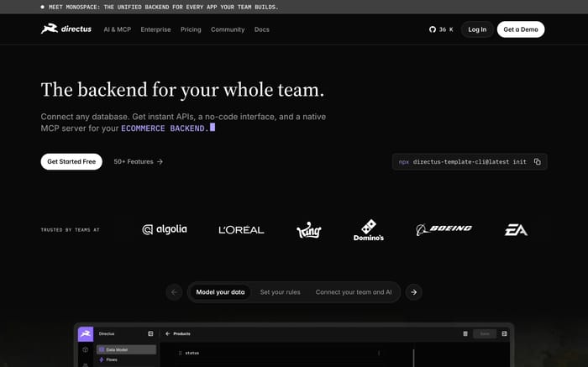Click the cube content icon in preview sidebar
The height and width of the screenshot is (367, 588).
click(86, 349)
